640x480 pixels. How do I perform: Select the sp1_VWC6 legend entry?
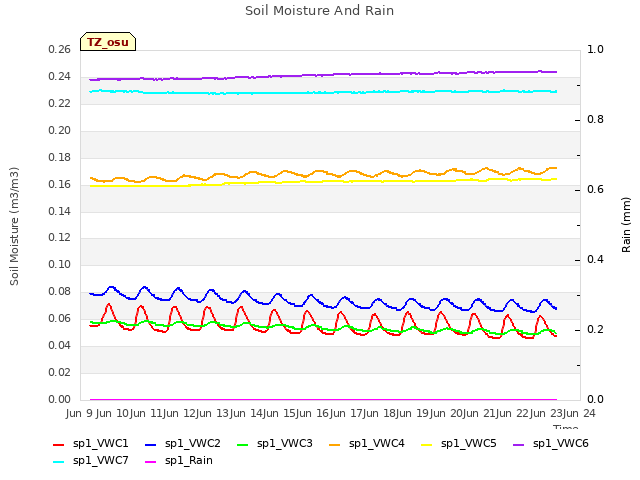[x=551, y=444]
